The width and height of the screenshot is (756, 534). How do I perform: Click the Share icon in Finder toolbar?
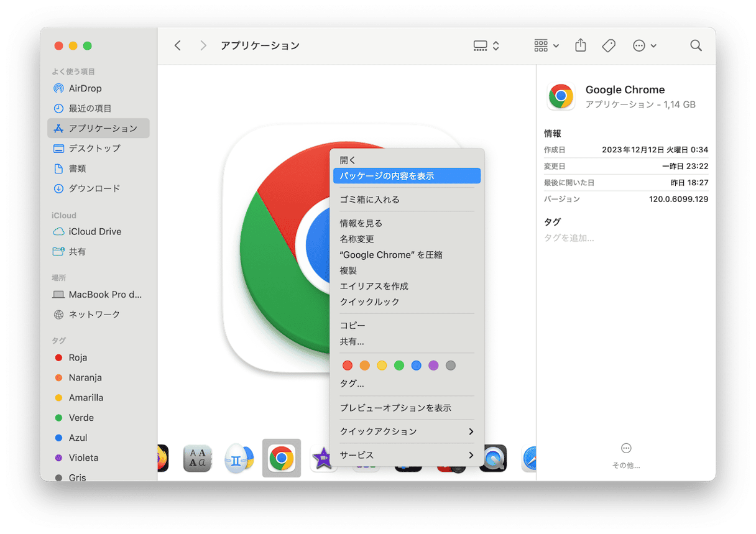pos(580,45)
